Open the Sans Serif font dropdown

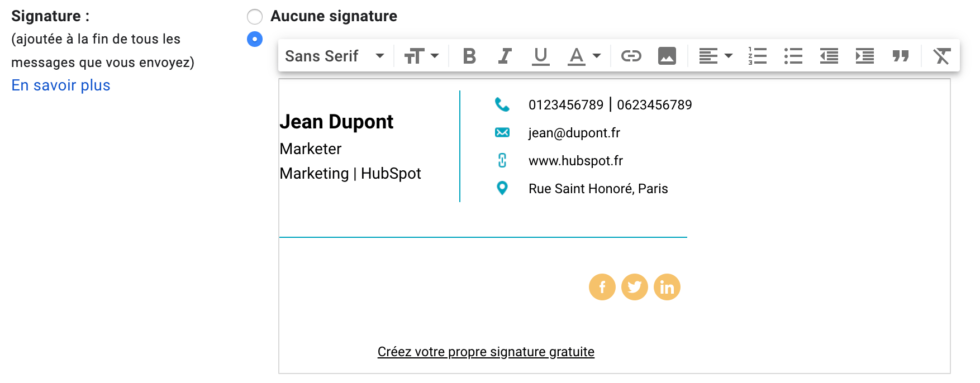point(335,56)
